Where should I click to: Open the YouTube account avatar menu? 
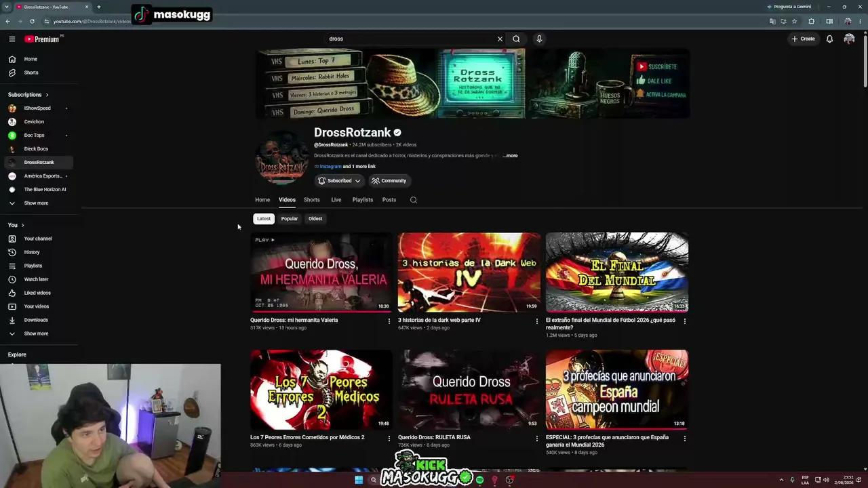849,39
